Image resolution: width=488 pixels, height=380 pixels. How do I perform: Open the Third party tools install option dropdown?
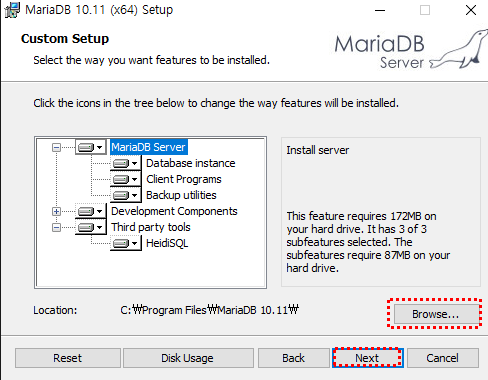point(91,227)
